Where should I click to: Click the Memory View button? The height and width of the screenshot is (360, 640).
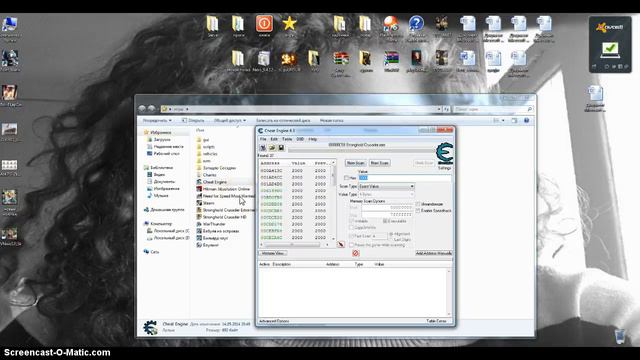coord(272,253)
